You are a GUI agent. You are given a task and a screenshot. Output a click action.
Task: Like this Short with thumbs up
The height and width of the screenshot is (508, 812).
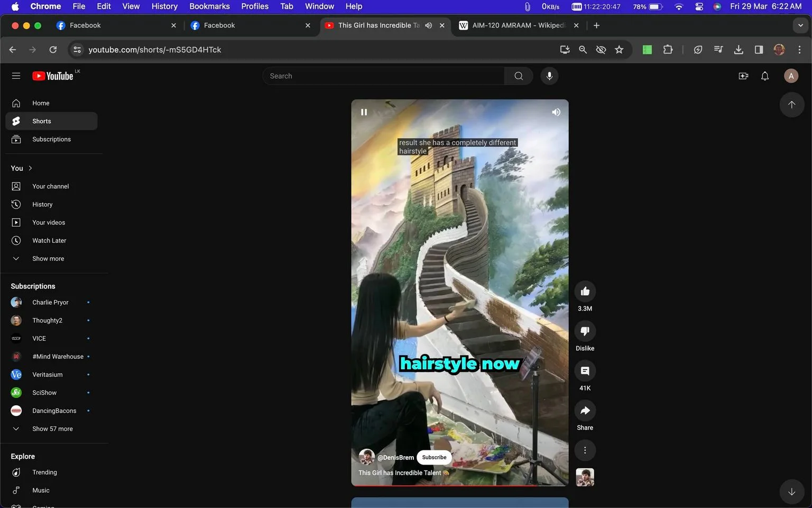pos(585,292)
